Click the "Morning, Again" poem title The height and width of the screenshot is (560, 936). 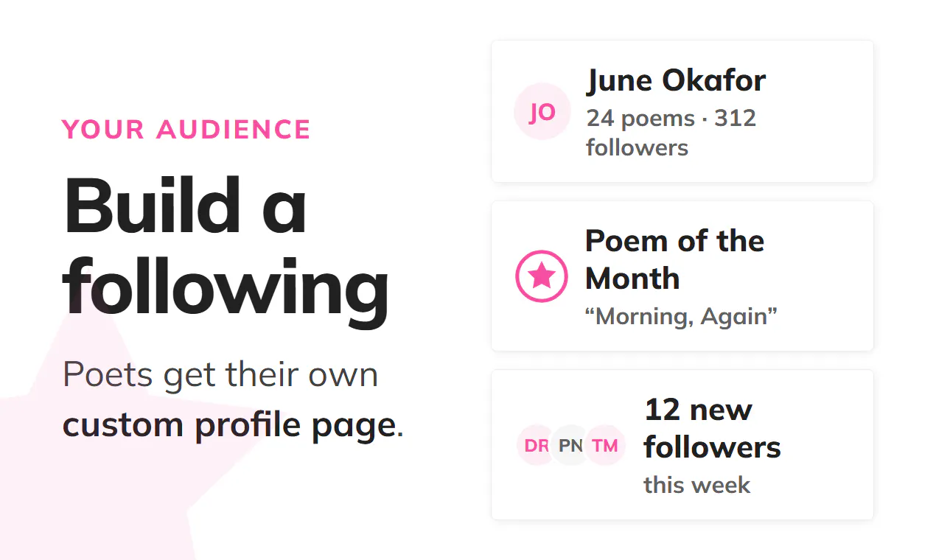(x=681, y=316)
